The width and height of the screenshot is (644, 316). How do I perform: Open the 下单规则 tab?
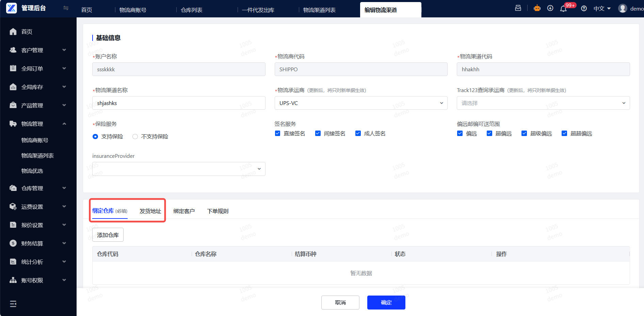point(218,211)
